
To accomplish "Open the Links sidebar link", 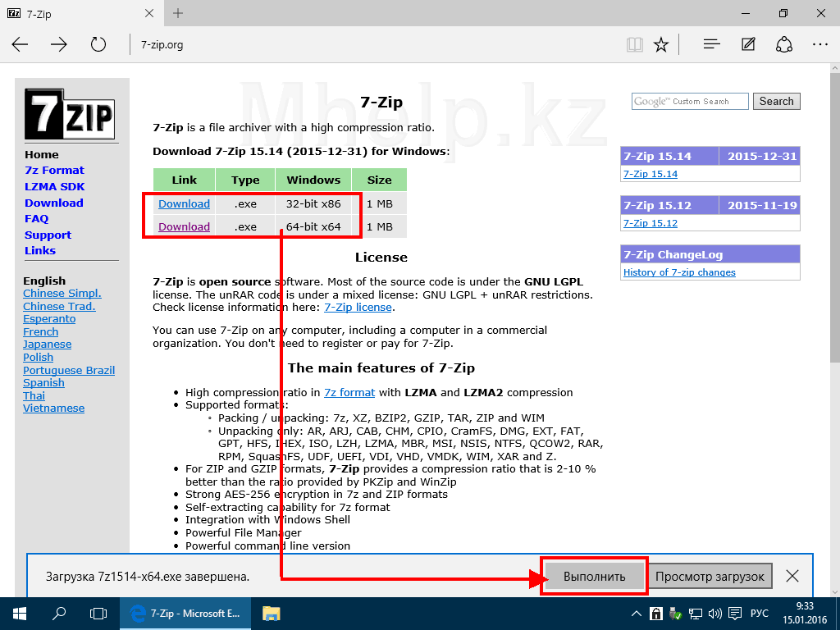I will pos(39,250).
